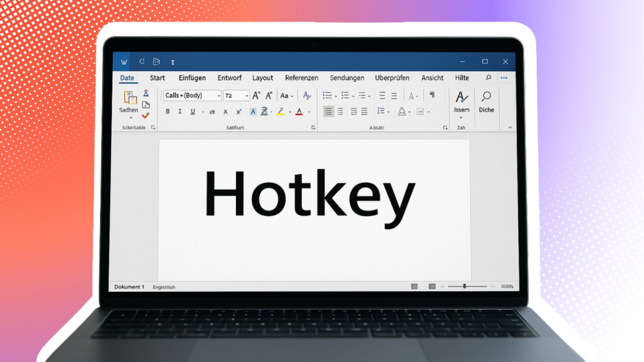The width and height of the screenshot is (644, 362).
Task: Toggle superscript formatting
Action: click(238, 112)
